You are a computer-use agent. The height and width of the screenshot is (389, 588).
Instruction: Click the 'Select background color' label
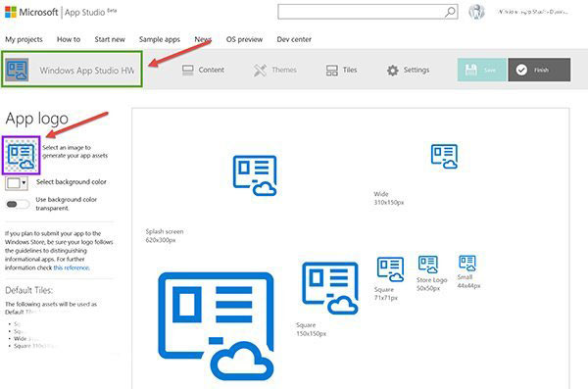[72, 182]
